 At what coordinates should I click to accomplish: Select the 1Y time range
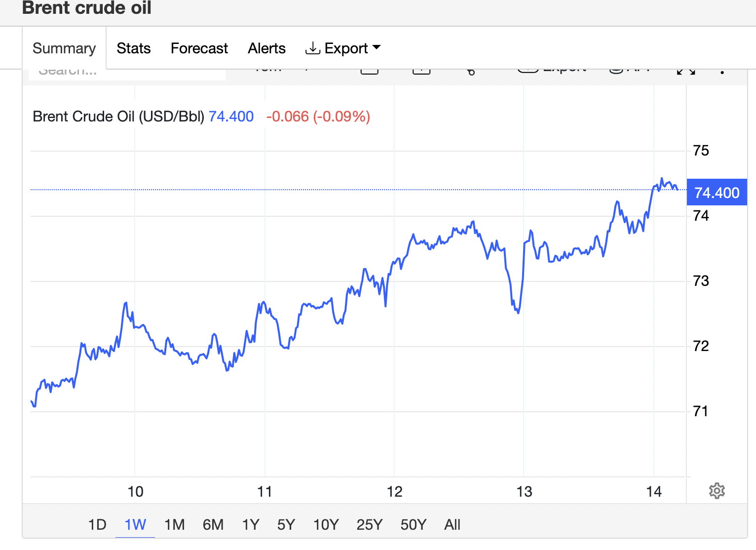251,524
